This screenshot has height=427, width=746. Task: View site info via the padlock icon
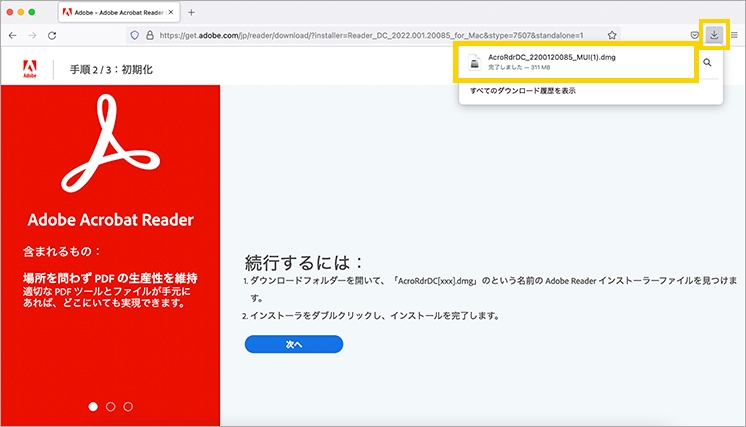pyautogui.click(x=149, y=35)
